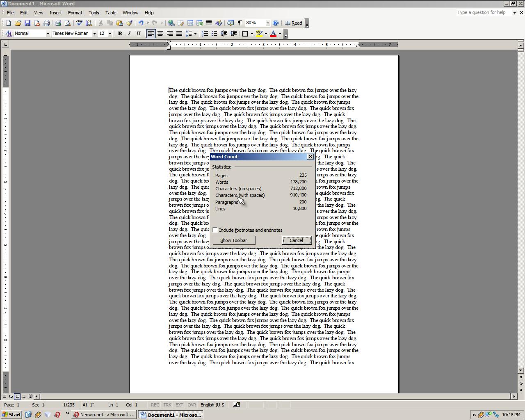Image resolution: width=525 pixels, height=420 pixels.
Task: Open the Times New Roman font dropdown
Action: 94,33
